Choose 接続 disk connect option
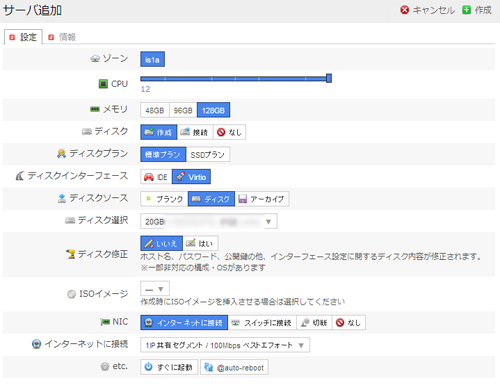 coord(195,132)
